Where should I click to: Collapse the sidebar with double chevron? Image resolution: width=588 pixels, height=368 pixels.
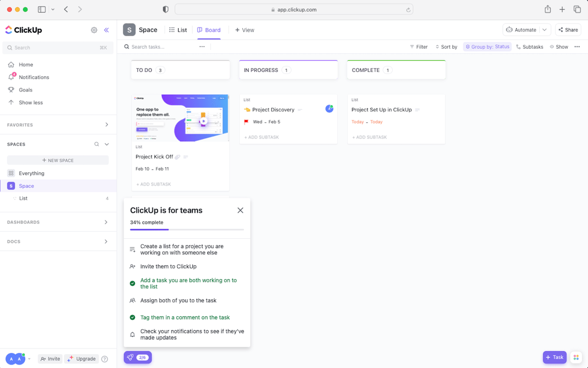[106, 30]
